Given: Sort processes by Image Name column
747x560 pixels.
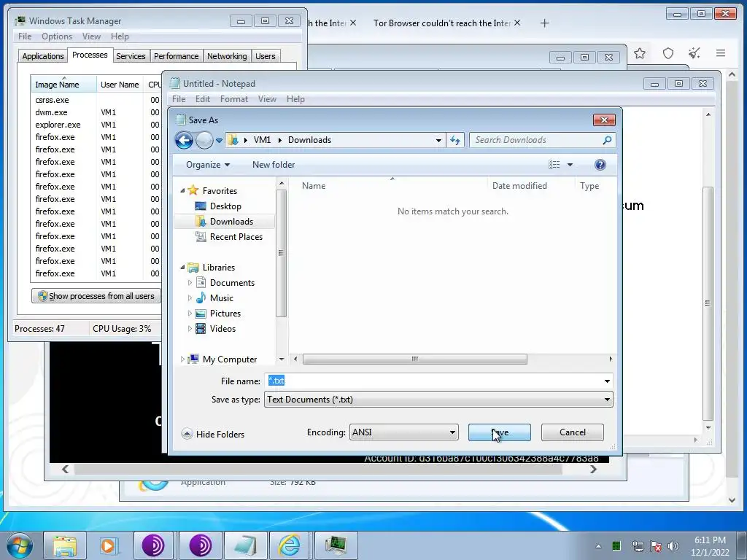Looking at the screenshot, I should (63, 85).
